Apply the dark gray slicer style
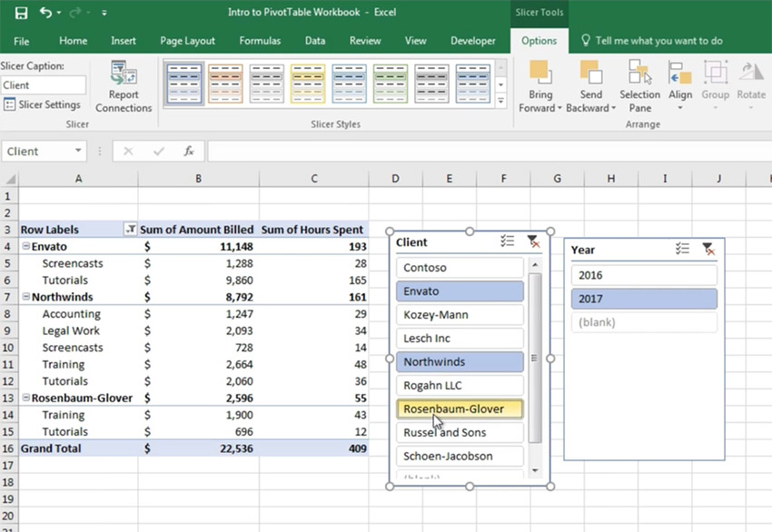Image resolution: width=772 pixels, height=532 pixels. pos(431,84)
